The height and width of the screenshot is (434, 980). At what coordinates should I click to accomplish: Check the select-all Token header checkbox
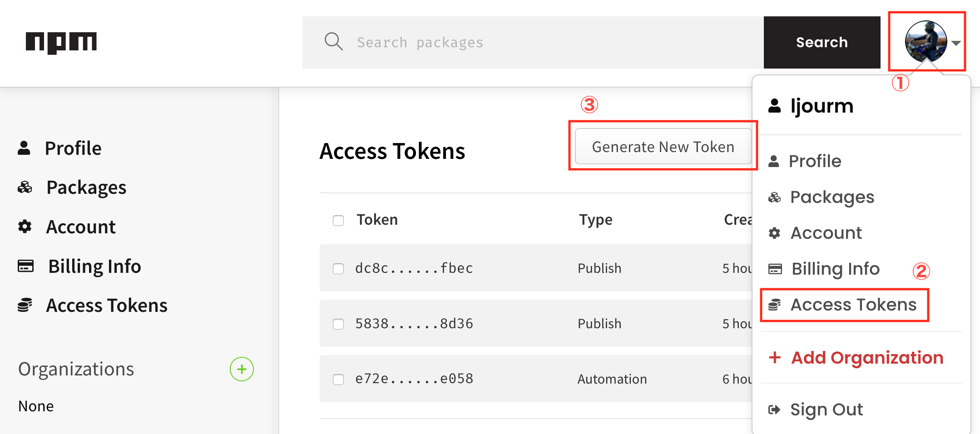pyautogui.click(x=338, y=221)
